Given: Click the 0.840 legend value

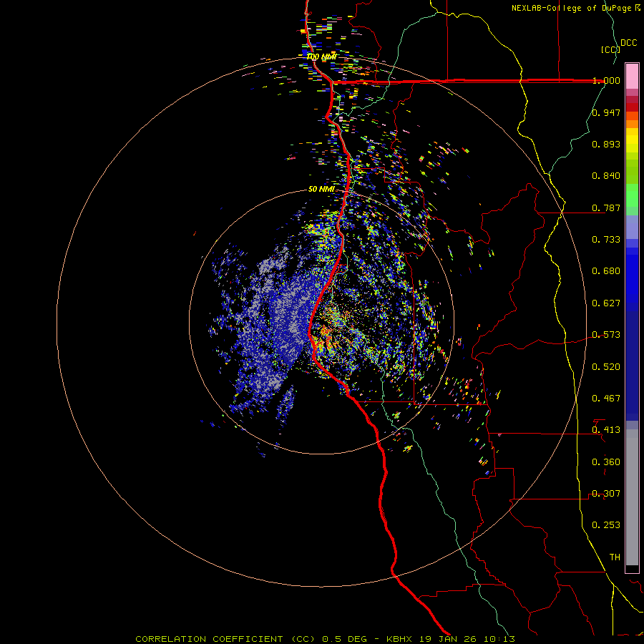Looking at the screenshot, I should click(x=606, y=176).
